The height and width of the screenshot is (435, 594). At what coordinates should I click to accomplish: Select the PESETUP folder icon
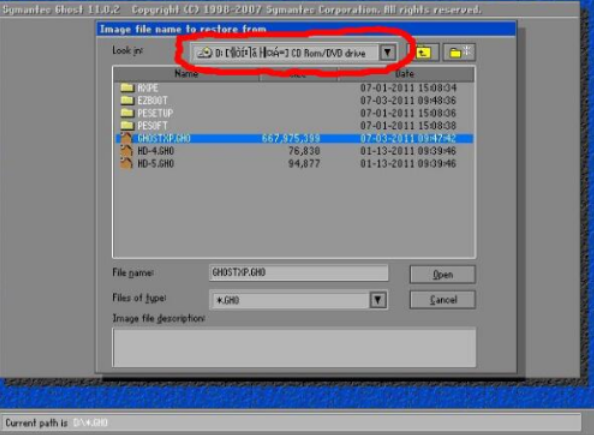(x=127, y=113)
